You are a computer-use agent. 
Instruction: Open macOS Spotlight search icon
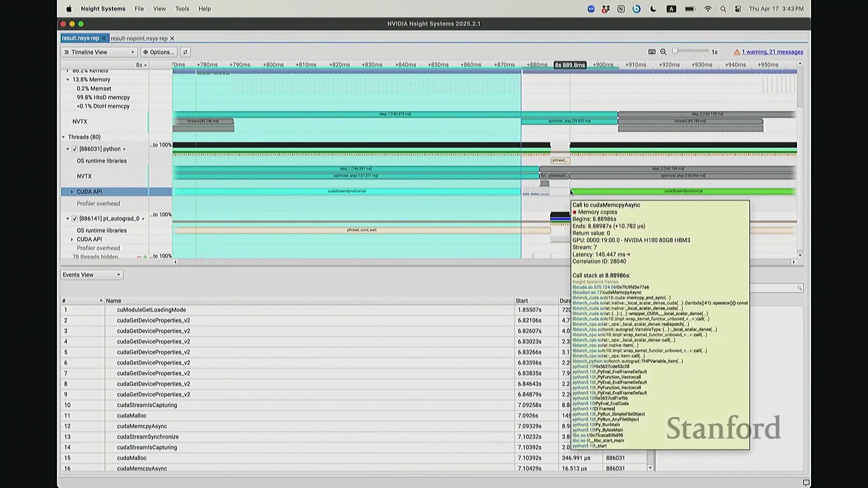tap(723, 9)
